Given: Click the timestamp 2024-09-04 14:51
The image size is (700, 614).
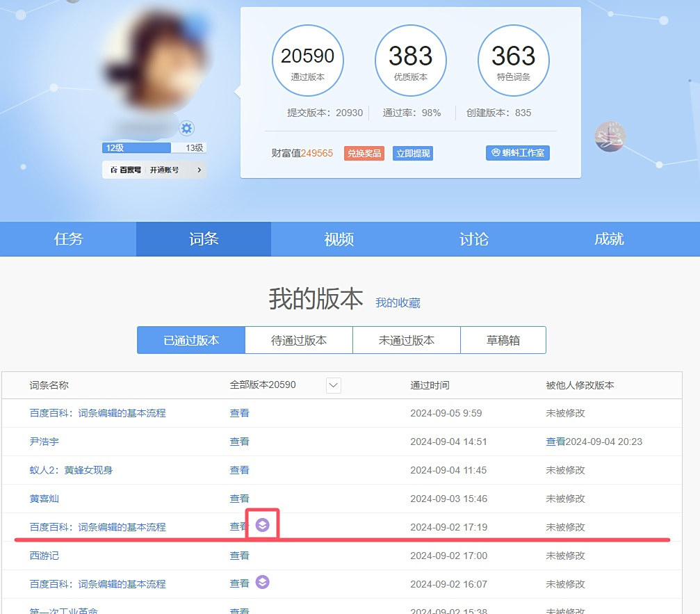Looking at the screenshot, I should pos(448,442).
